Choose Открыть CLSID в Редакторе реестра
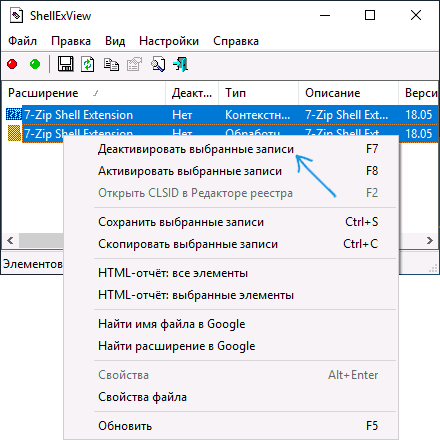440x440 pixels. pyautogui.click(x=231, y=193)
